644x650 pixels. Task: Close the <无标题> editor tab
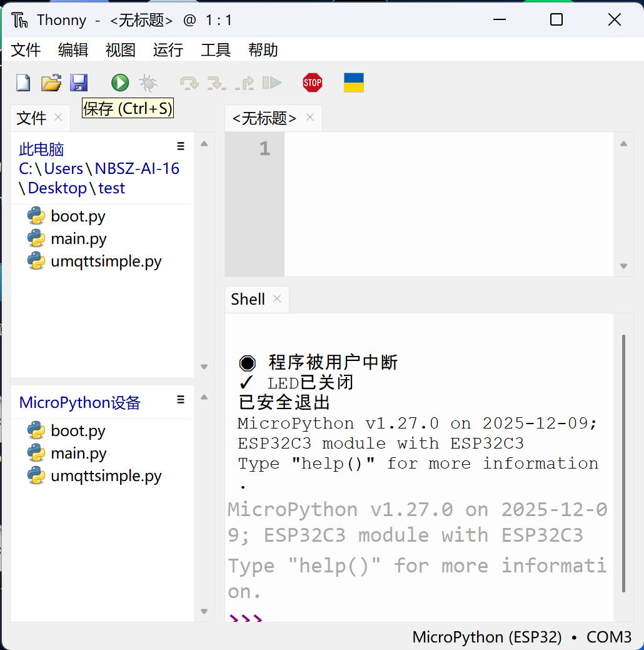(310, 117)
